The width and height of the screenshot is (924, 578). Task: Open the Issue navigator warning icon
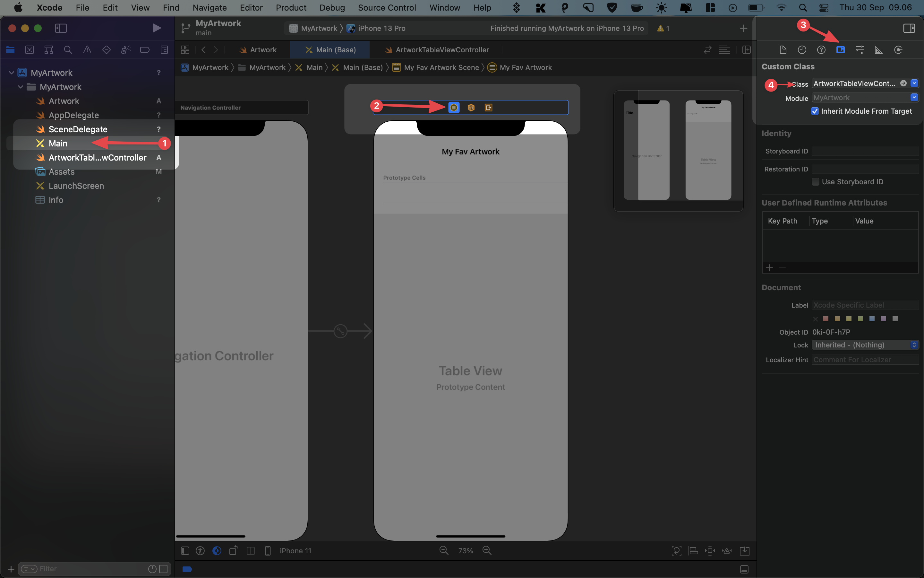click(x=87, y=50)
